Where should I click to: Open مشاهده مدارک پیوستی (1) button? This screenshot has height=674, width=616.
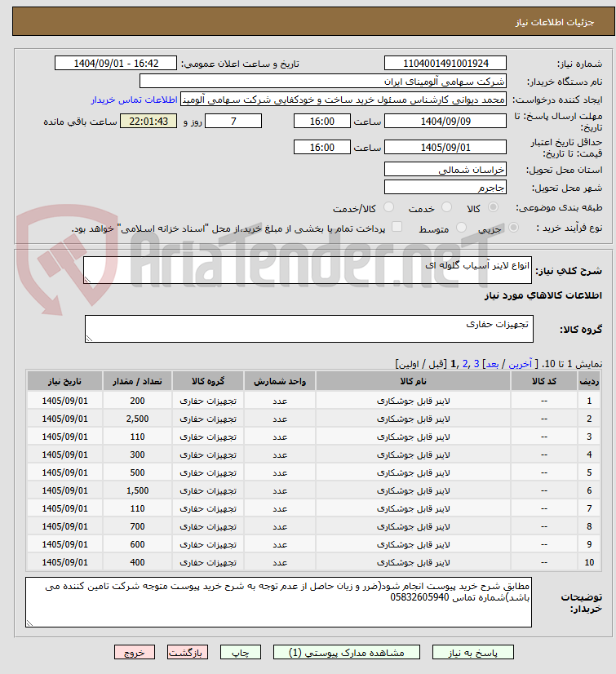point(347,653)
